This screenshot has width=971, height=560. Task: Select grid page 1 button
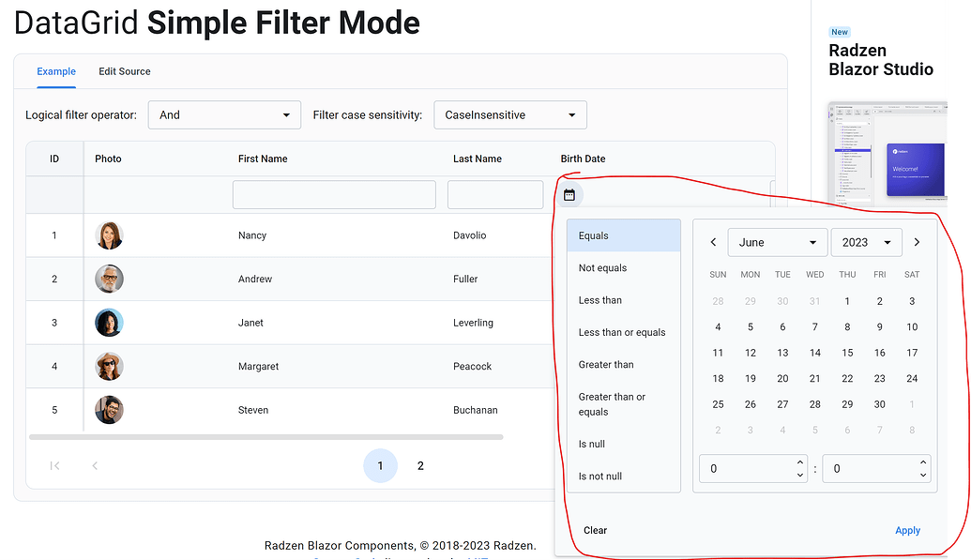pyautogui.click(x=380, y=466)
